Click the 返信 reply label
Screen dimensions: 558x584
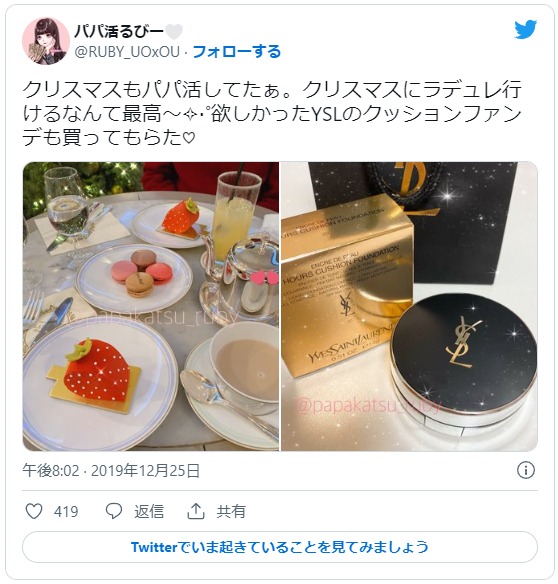[x=149, y=511]
